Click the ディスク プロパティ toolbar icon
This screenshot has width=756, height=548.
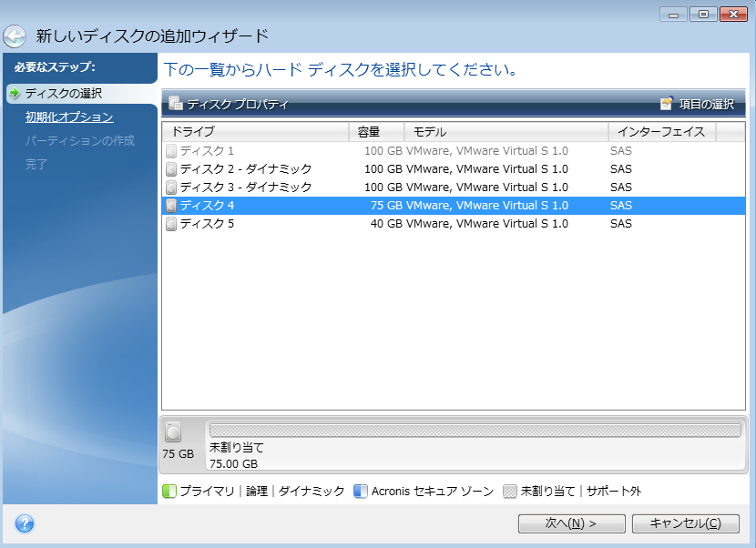coord(175,104)
